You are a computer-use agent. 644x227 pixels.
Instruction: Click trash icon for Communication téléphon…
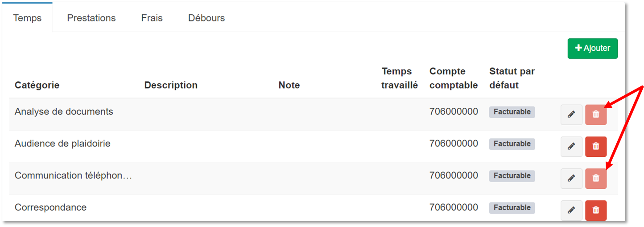click(x=596, y=178)
